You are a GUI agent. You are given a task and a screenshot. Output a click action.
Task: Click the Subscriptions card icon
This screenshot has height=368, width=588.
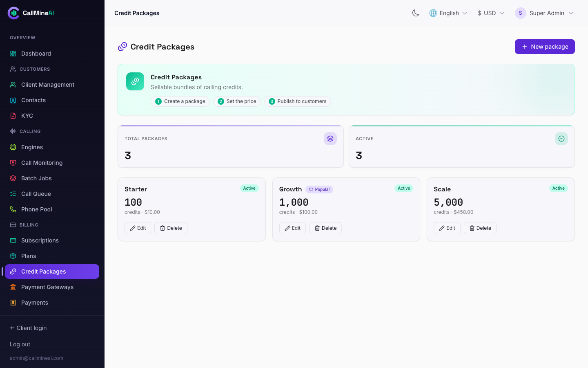point(13,240)
